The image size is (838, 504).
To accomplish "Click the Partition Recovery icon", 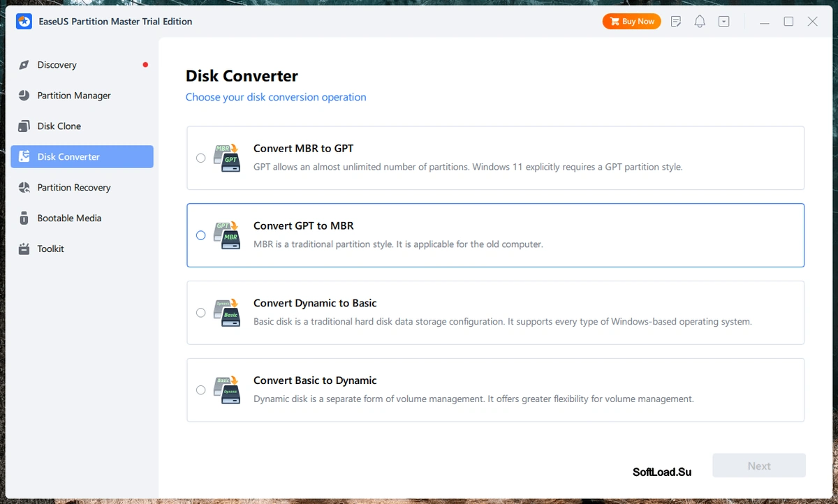I will (x=24, y=188).
